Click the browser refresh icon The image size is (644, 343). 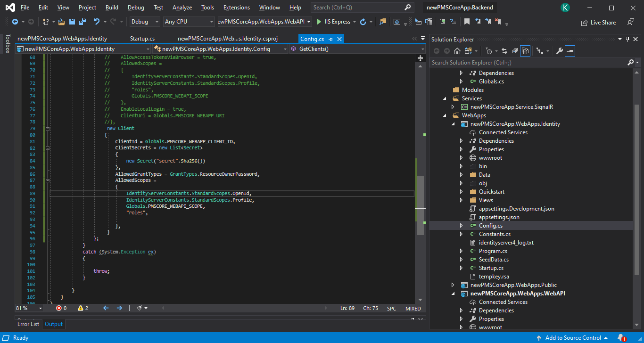pos(363,22)
